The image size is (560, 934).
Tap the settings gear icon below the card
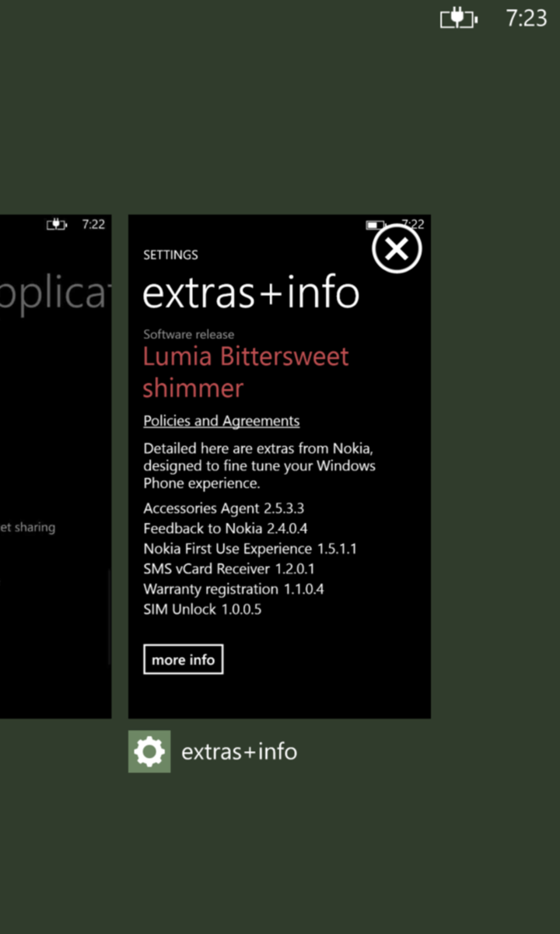click(149, 752)
